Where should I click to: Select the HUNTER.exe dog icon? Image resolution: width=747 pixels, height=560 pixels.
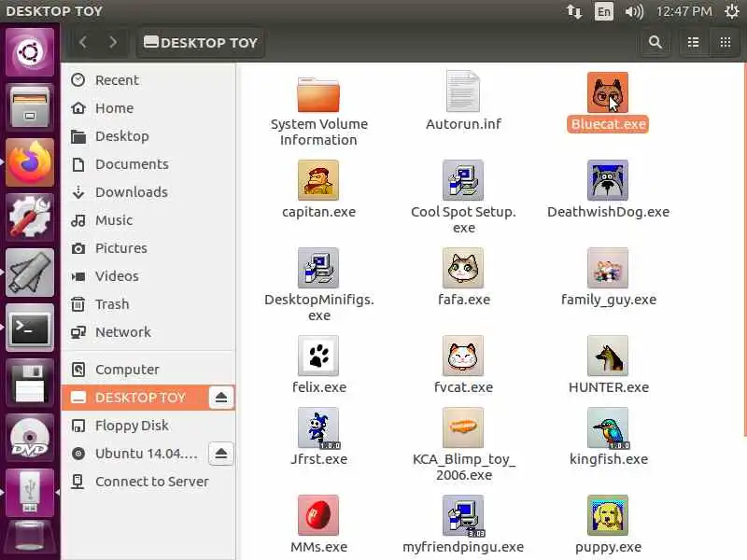click(x=608, y=356)
